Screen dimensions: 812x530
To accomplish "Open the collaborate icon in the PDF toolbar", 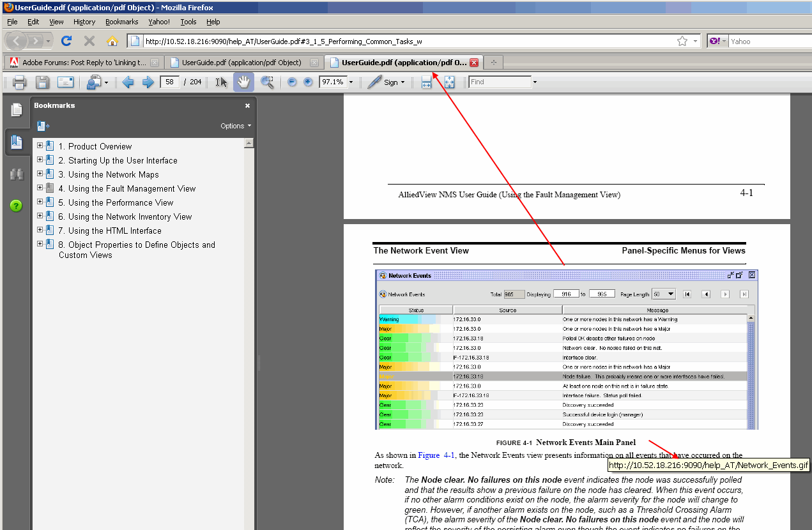I will click(x=94, y=82).
